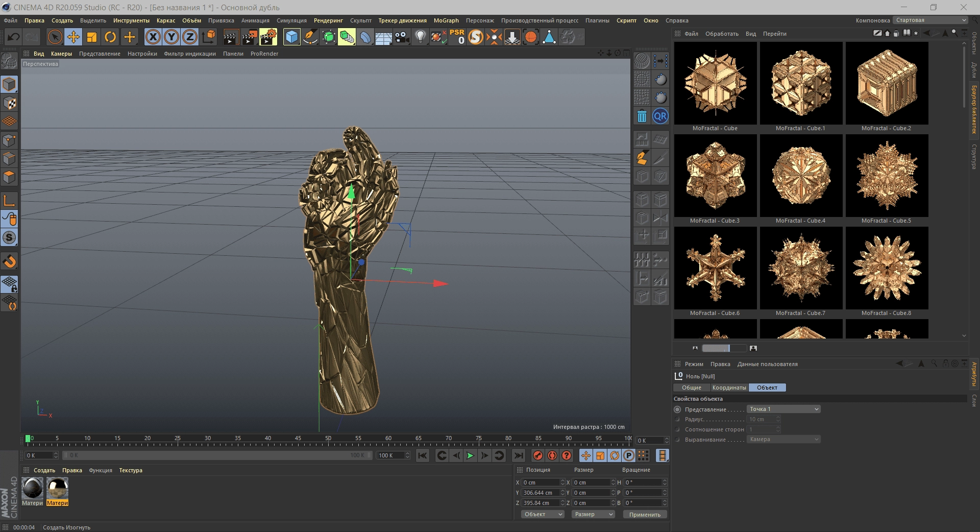
Task: Click the record active objects button
Action: point(538,455)
